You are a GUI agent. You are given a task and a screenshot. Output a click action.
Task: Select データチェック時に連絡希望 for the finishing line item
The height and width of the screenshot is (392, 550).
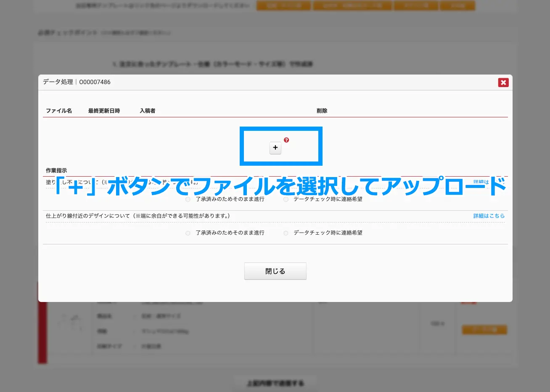(x=286, y=233)
